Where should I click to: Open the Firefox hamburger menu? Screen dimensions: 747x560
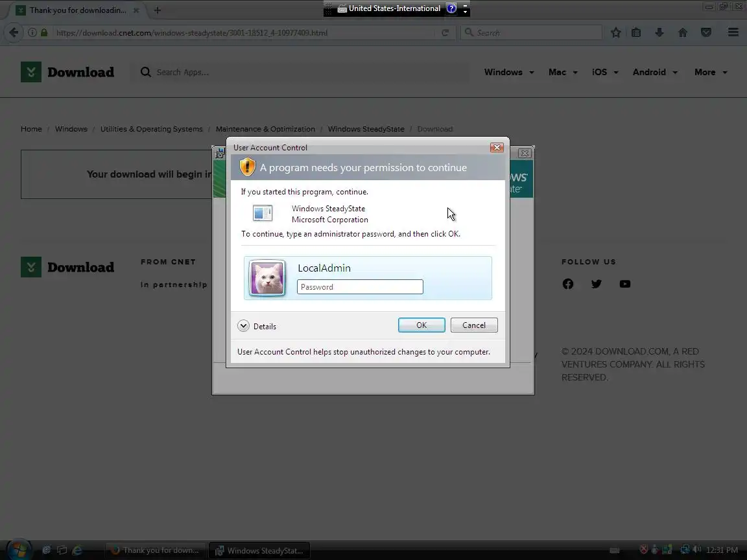733,32
